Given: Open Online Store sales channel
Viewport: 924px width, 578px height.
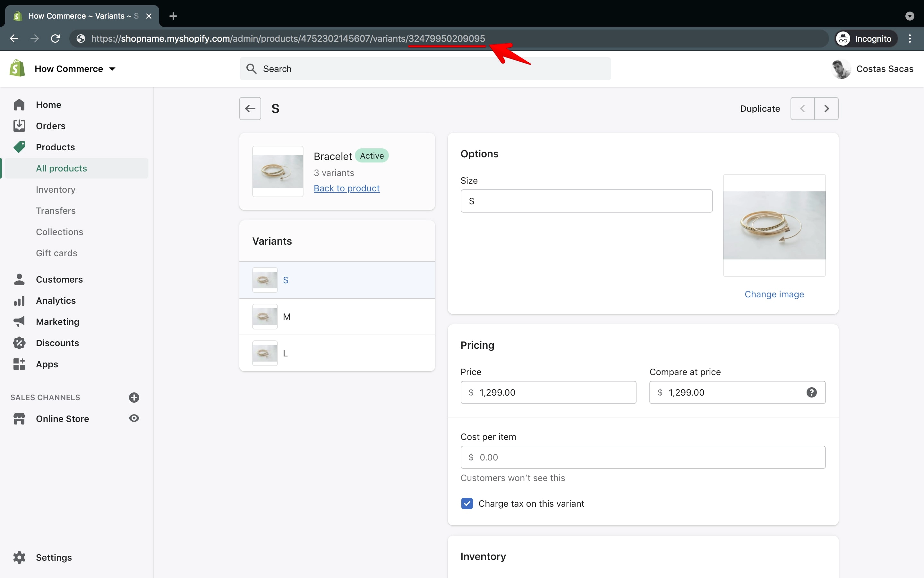Looking at the screenshot, I should (x=62, y=419).
